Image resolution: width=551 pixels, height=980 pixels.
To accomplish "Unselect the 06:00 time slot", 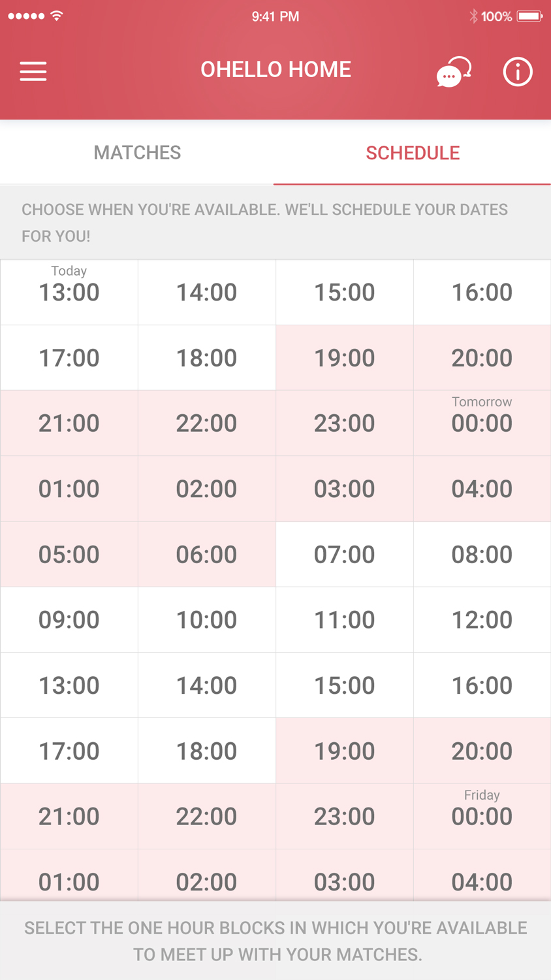I will pos(206,555).
